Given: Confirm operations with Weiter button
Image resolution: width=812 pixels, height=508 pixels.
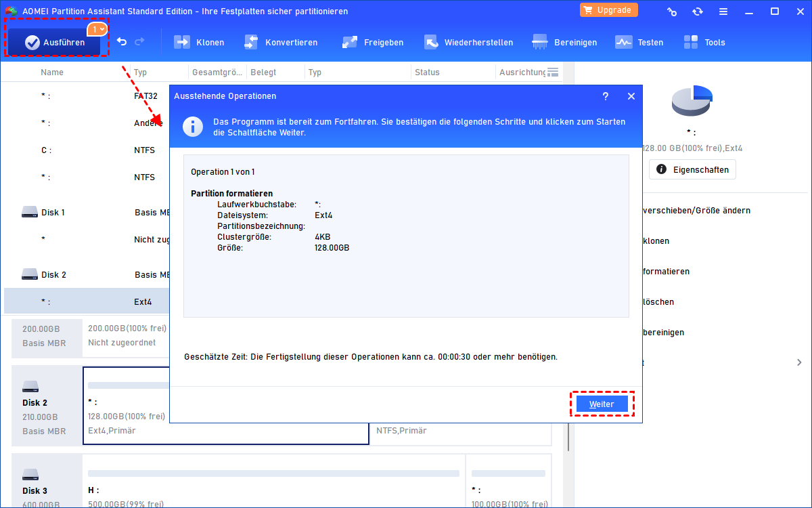Looking at the screenshot, I should click(x=602, y=404).
